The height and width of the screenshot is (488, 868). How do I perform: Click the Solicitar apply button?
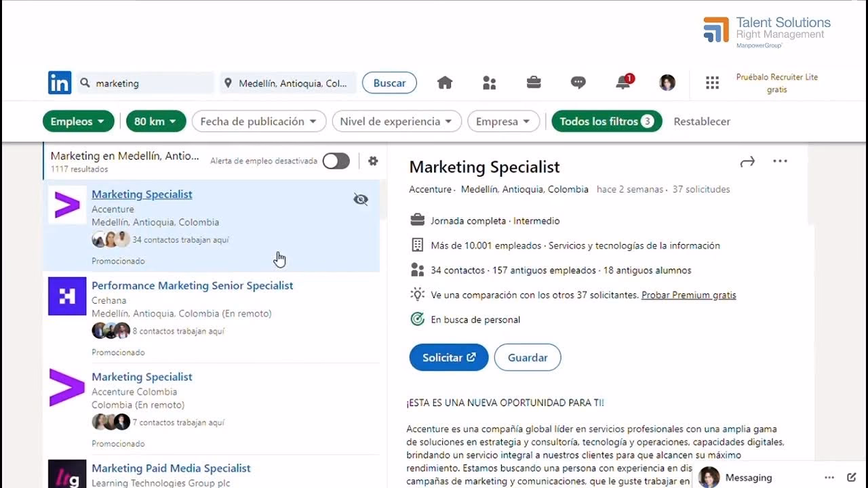tap(448, 357)
